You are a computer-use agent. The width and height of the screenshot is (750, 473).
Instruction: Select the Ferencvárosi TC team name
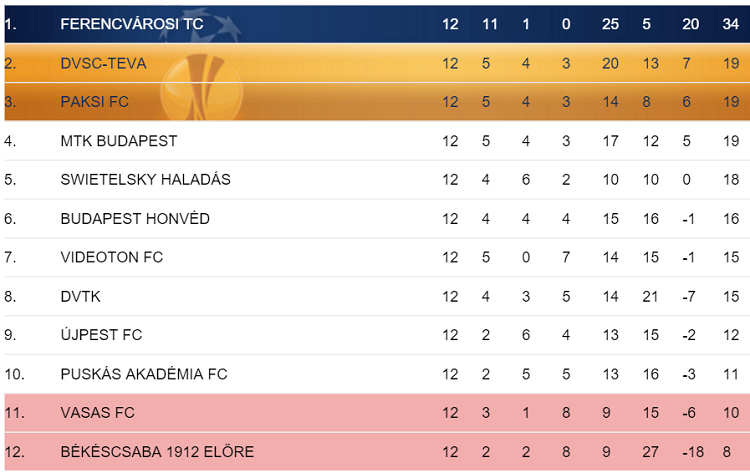tap(132, 24)
